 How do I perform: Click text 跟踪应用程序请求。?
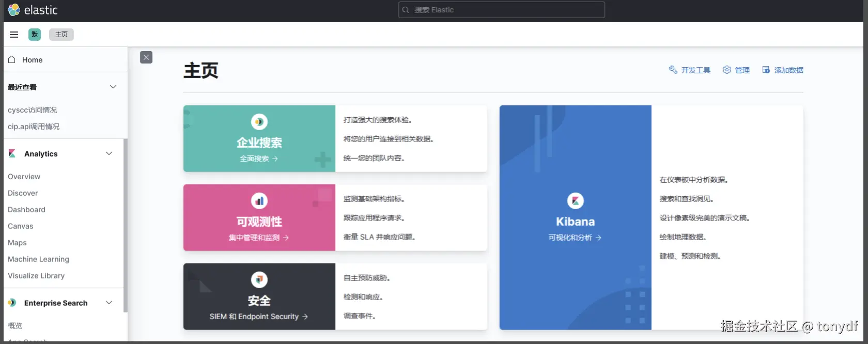[x=374, y=218]
